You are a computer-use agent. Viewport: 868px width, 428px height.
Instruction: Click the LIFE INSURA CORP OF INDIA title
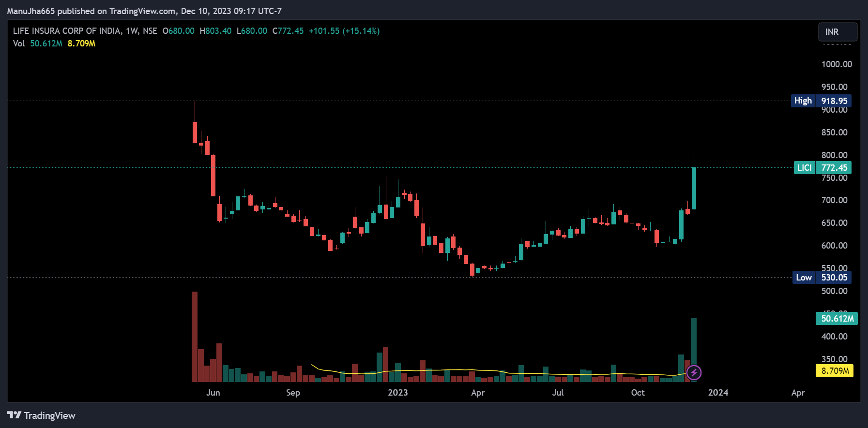click(x=67, y=31)
